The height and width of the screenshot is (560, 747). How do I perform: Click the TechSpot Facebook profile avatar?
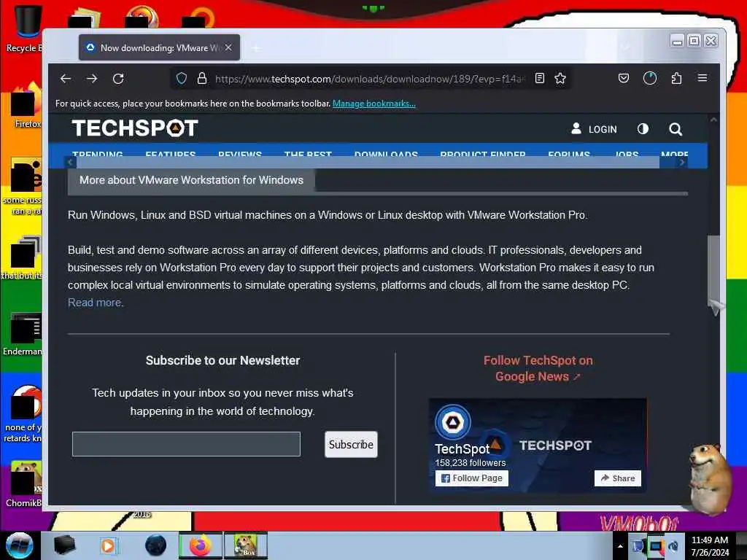click(452, 422)
